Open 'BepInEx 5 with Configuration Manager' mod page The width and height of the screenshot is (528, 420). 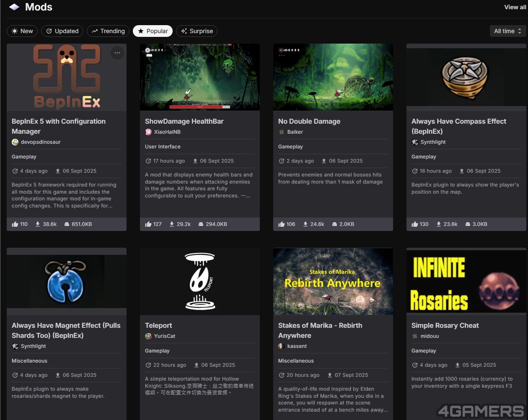(x=59, y=126)
